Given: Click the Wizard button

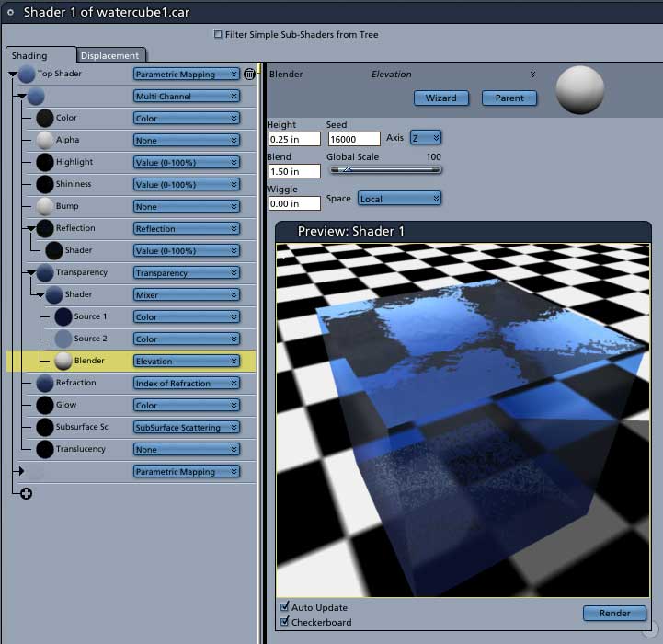Looking at the screenshot, I should point(441,98).
